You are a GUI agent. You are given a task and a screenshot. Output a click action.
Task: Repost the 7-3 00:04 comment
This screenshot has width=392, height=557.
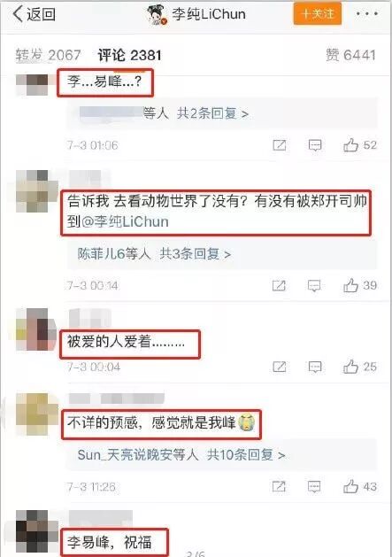tap(279, 367)
